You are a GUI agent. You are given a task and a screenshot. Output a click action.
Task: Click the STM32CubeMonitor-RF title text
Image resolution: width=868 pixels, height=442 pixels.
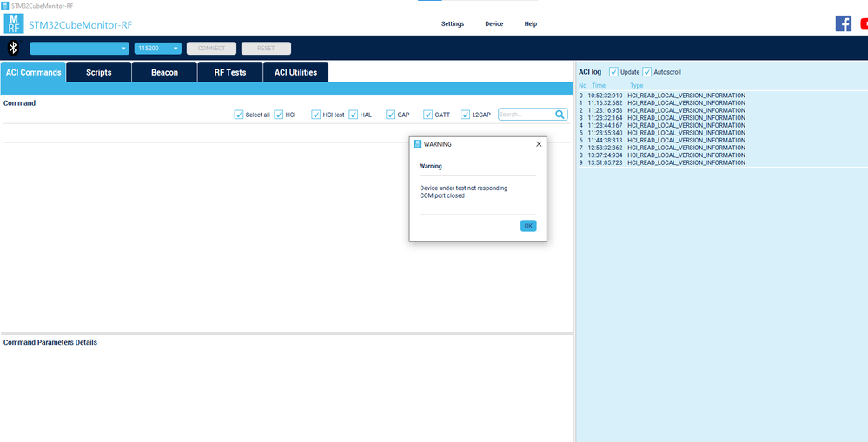click(x=80, y=25)
